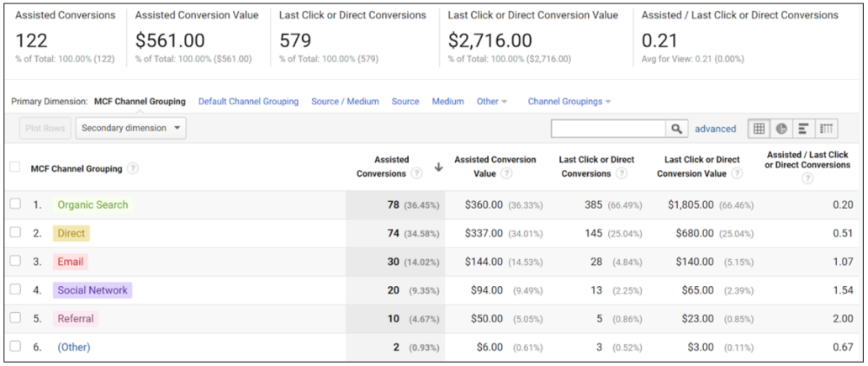Click the 2.00 ratio in Referral row
The height and width of the screenshot is (366, 868).
click(x=843, y=319)
